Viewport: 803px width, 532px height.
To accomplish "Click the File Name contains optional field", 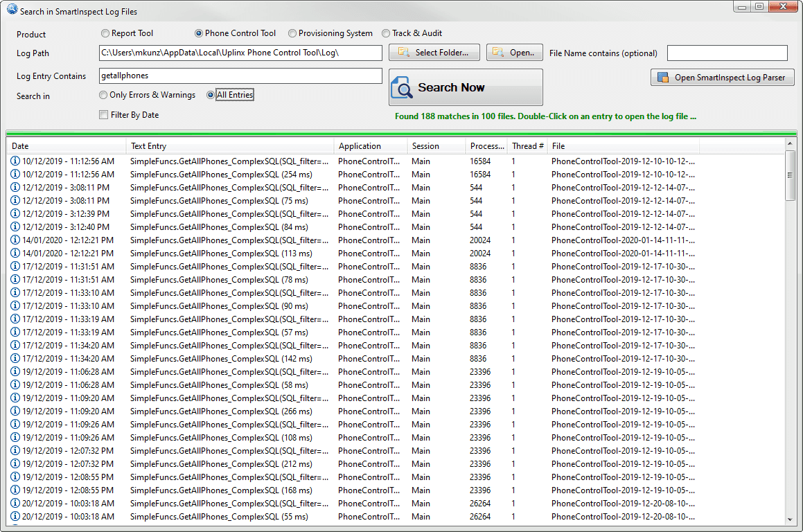I will click(x=727, y=53).
